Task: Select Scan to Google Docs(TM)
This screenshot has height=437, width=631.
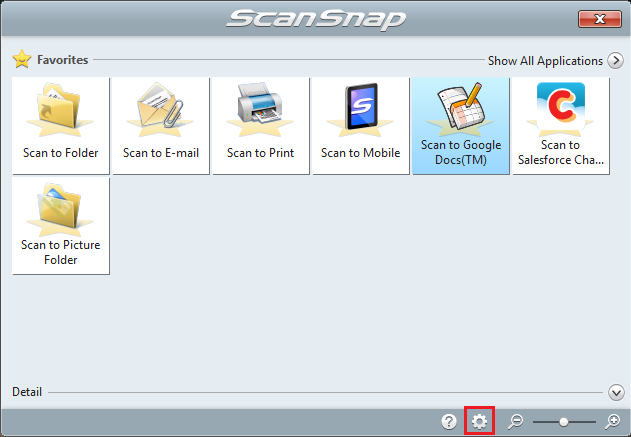Action: tap(461, 126)
